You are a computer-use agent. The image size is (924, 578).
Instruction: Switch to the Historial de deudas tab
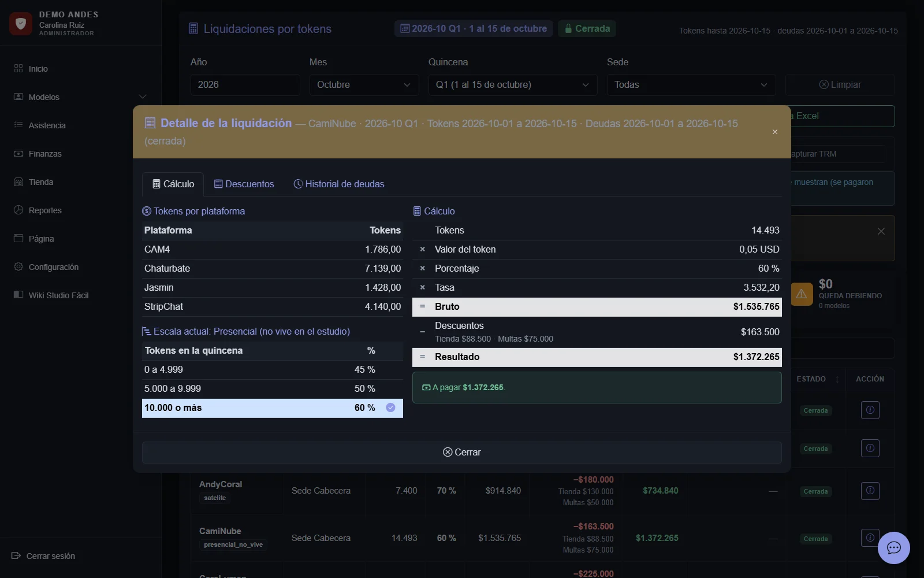tap(339, 184)
